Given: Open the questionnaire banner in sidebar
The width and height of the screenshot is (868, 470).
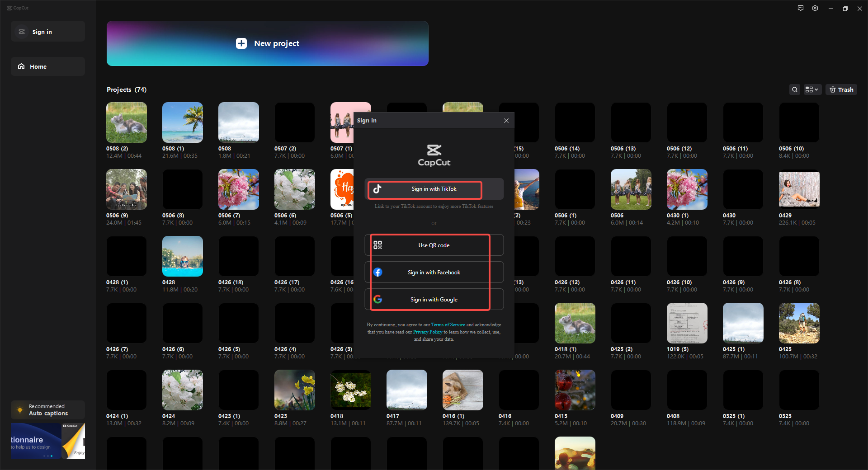Looking at the screenshot, I should point(48,441).
